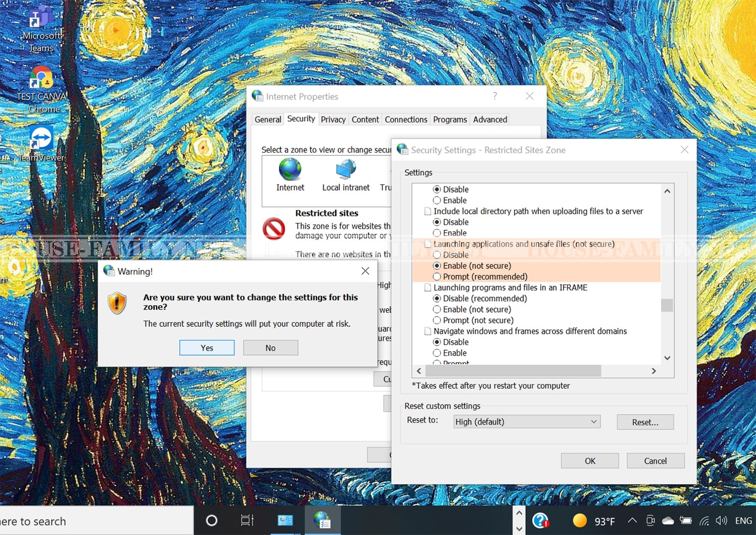The image size is (756, 535).
Task: Confirm the warning with Yes
Action: coord(207,348)
